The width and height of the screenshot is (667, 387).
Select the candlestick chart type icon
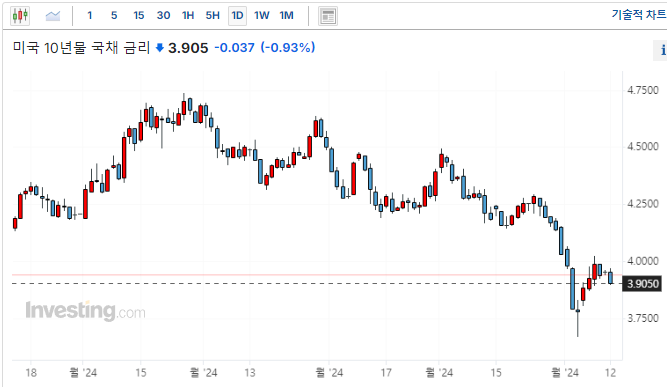tap(20, 16)
